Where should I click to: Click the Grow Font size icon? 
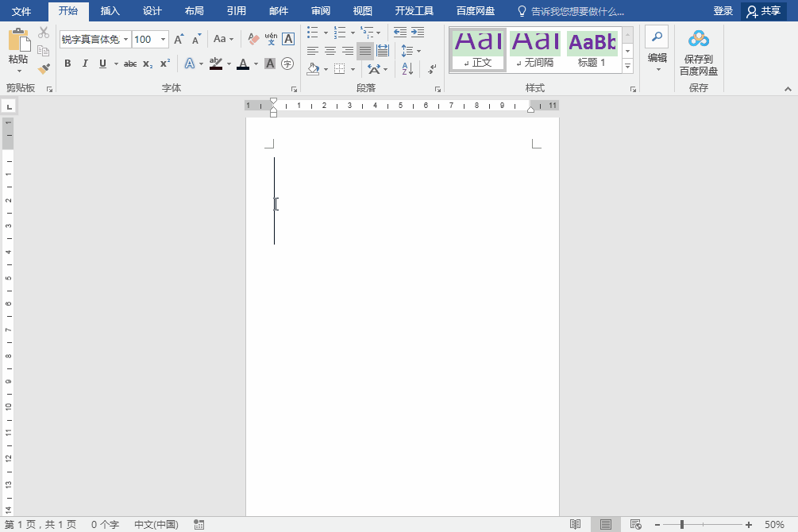[179, 39]
